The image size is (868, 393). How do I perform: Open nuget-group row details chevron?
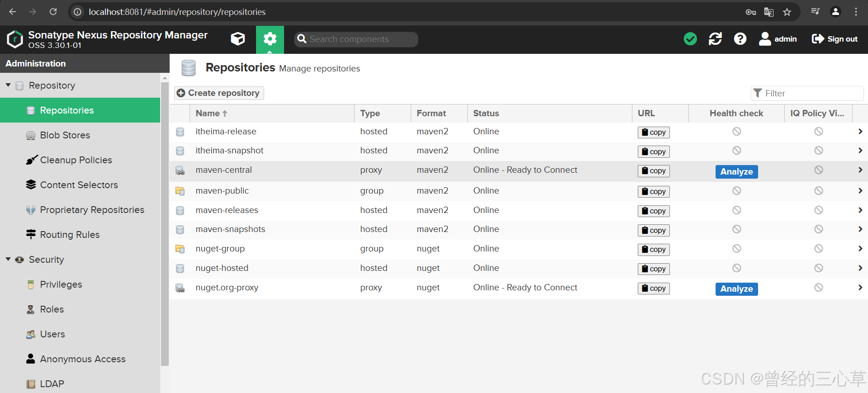[x=860, y=249]
